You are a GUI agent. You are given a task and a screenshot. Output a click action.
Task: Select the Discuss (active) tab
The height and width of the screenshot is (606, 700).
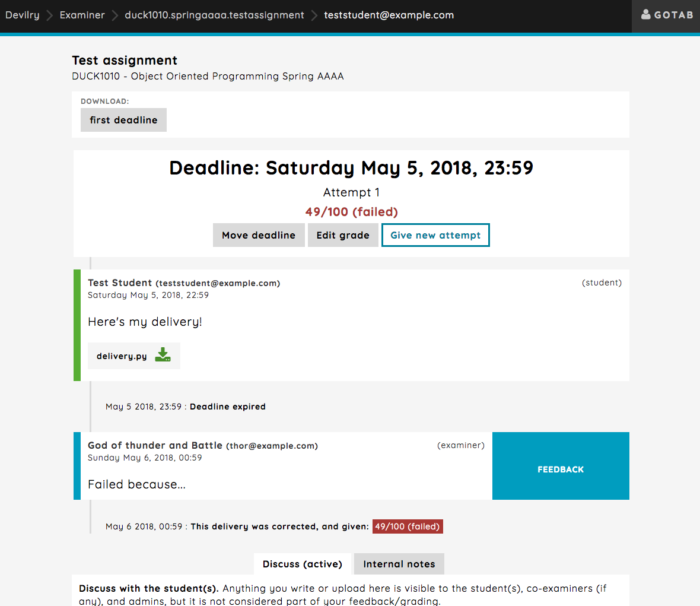[302, 564]
